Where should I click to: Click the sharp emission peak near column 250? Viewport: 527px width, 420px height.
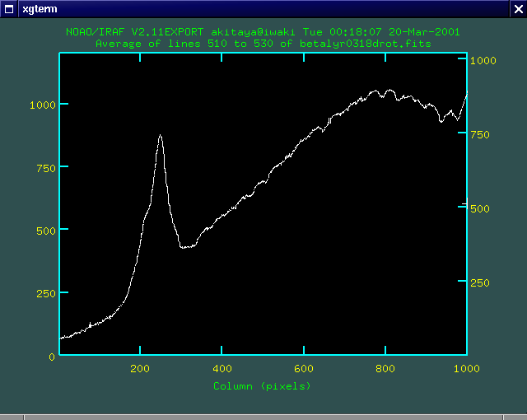(x=160, y=136)
